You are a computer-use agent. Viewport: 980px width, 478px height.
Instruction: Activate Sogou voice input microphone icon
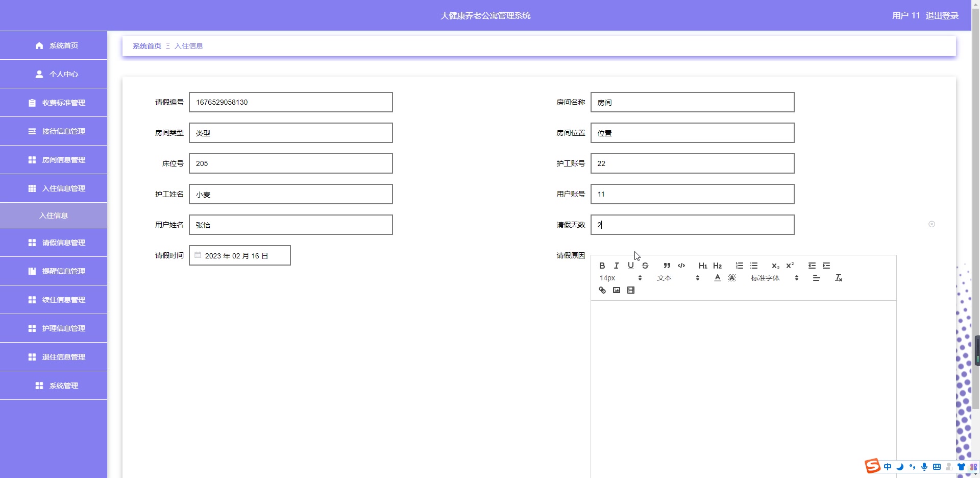tap(924, 467)
